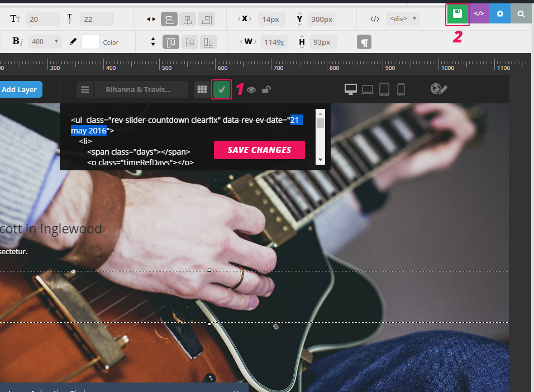
Task: Click the H height label icon
Action: [x=302, y=42]
